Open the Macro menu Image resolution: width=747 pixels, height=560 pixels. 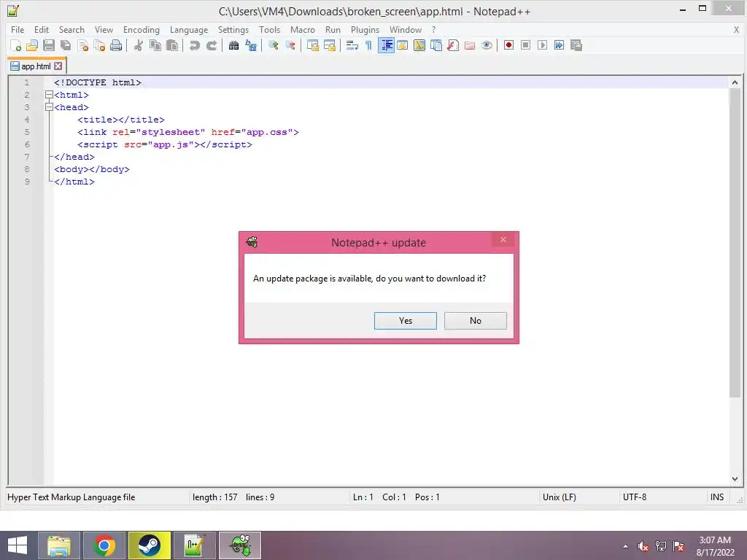tap(303, 29)
